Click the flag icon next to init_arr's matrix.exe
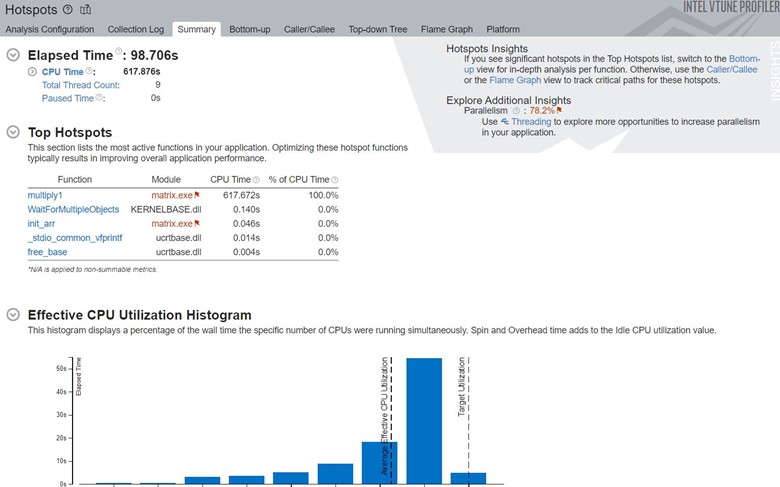780x487 pixels. [197, 223]
